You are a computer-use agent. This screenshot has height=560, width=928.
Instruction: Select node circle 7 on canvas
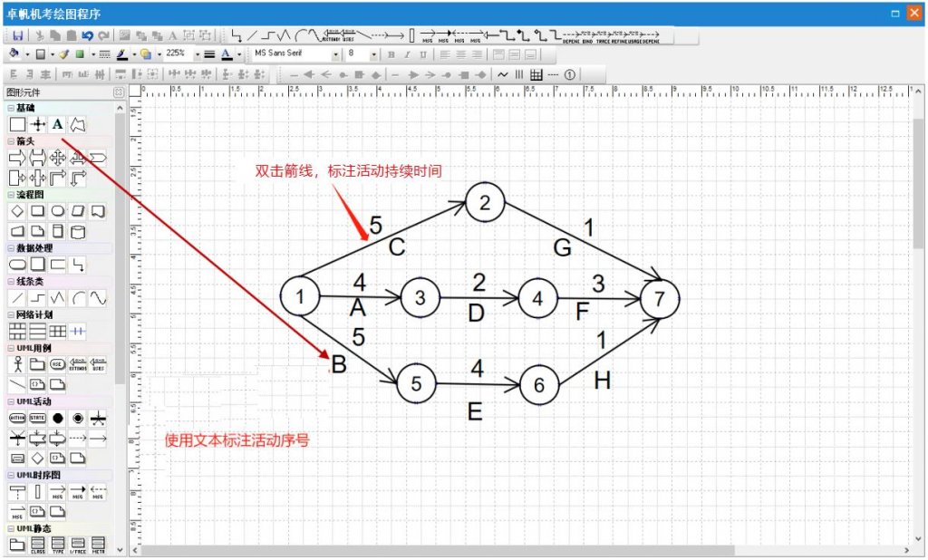click(660, 299)
